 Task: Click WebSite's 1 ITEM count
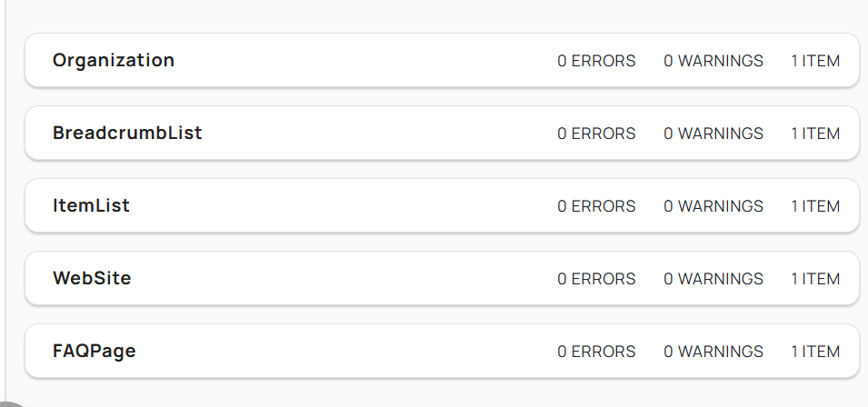[815, 279]
